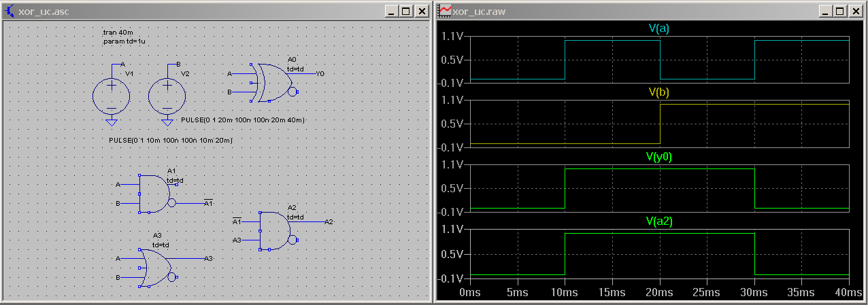This screenshot has height=305, width=868.
Task: Maximize the xor_uc.asc schematic window
Action: [406, 12]
